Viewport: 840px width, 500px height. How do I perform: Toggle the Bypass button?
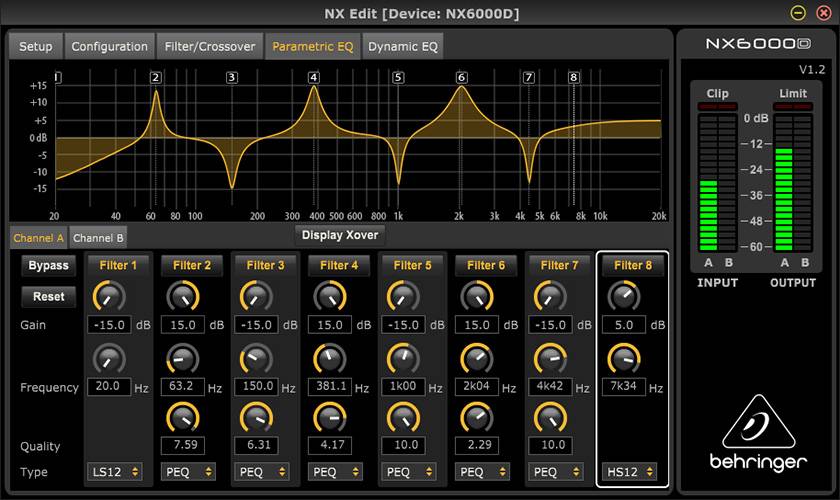tap(48, 265)
